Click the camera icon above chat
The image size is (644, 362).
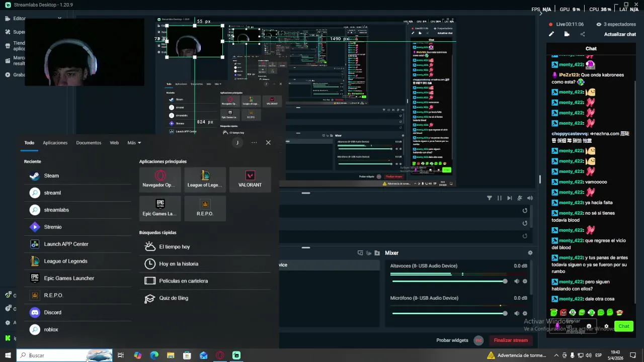pos(567,34)
